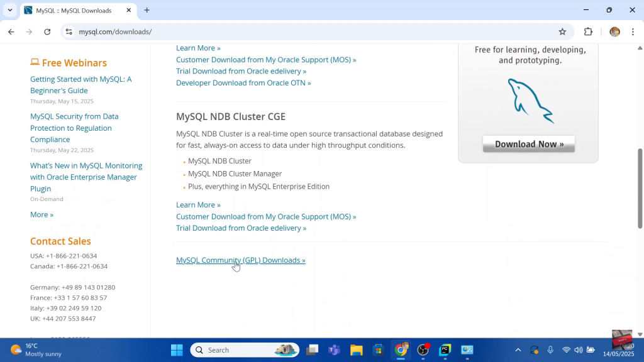Open the weather widget on the taskbar
Viewport: 644px width, 362px height.
(x=36, y=350)
